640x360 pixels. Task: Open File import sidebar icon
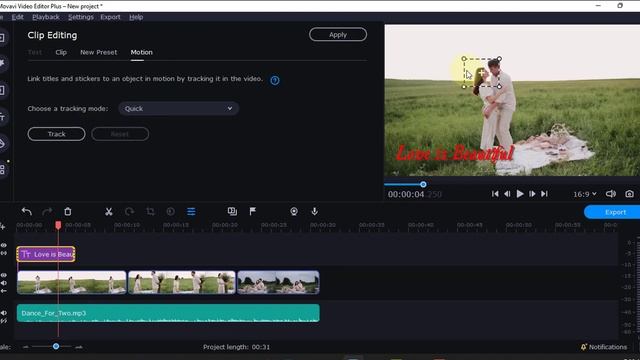(2, 38)
